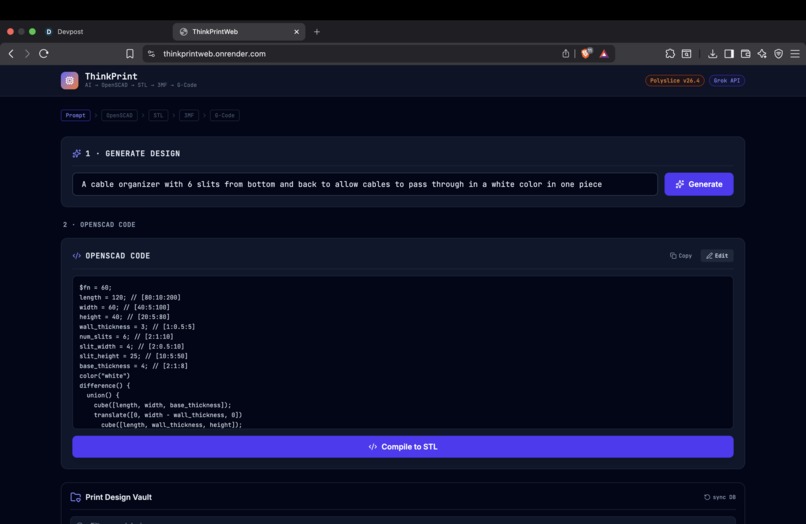The width and height of the screenshot is (806, 524).
Task: Click the code line 'difference() {'
Action: tap(105, 385)
